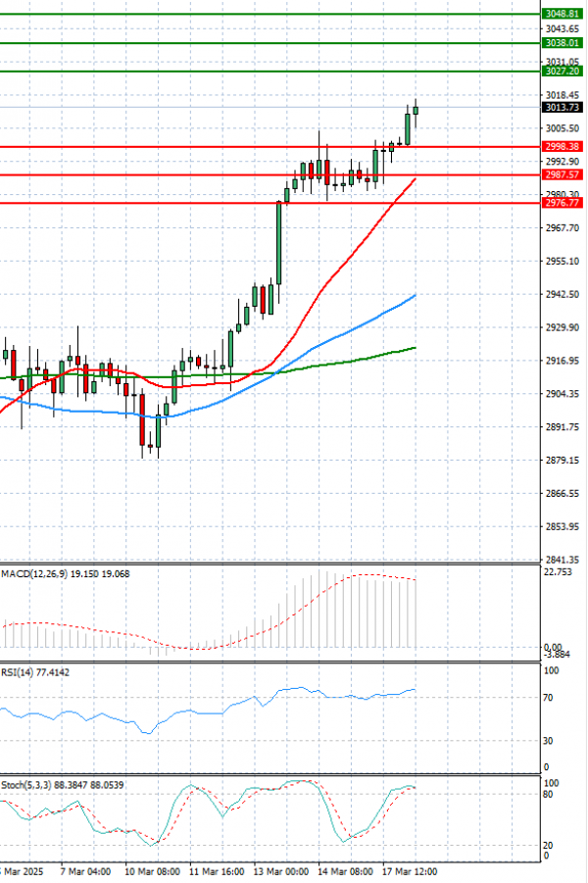Click the 13 Mar 00:00 time label
The image size is (588, 883).
pos(281,872)
